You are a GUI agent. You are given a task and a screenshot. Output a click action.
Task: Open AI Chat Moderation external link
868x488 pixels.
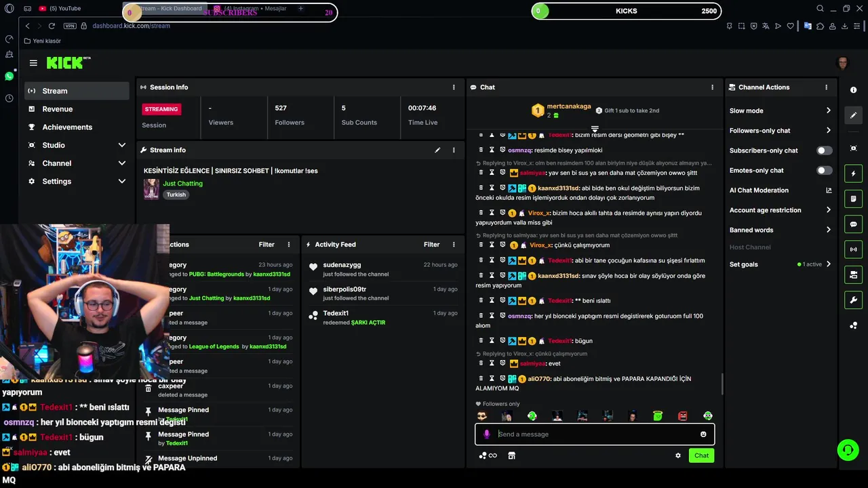[829, 190]
